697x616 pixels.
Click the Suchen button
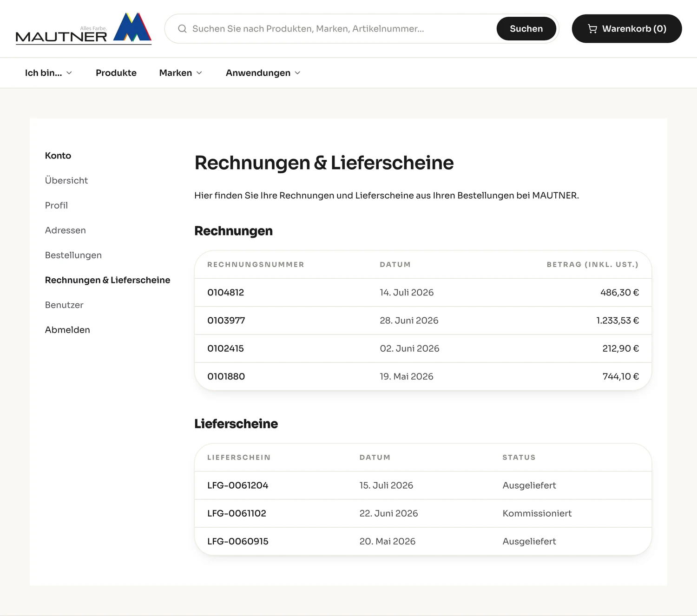pos(526,29)
